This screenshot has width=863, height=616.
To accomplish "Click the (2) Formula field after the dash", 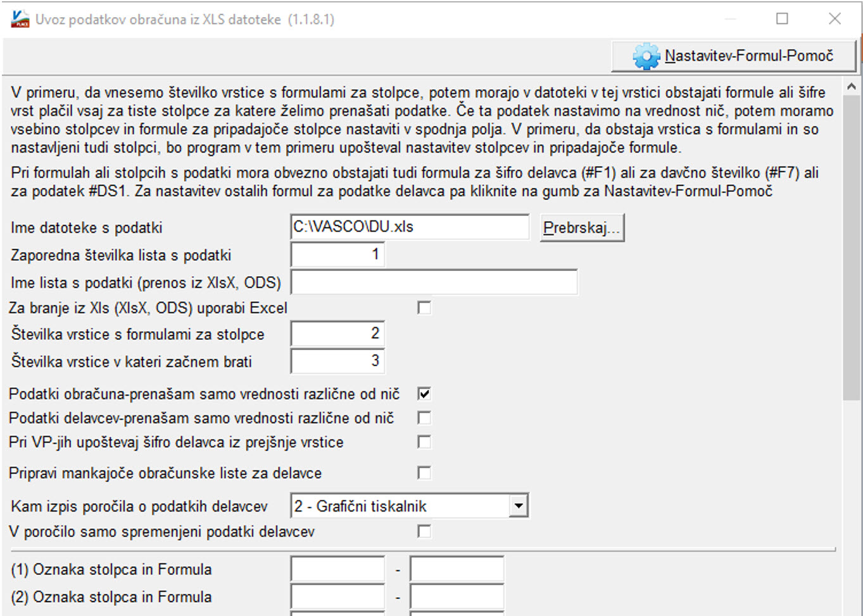I will [457, 597].
